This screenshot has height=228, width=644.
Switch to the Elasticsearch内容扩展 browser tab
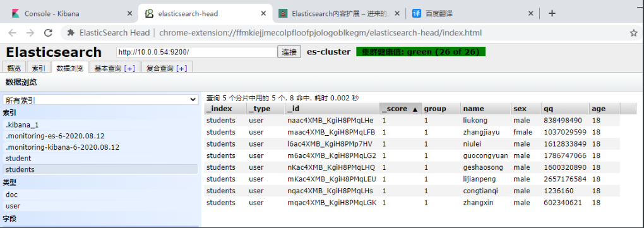[339, 13]
